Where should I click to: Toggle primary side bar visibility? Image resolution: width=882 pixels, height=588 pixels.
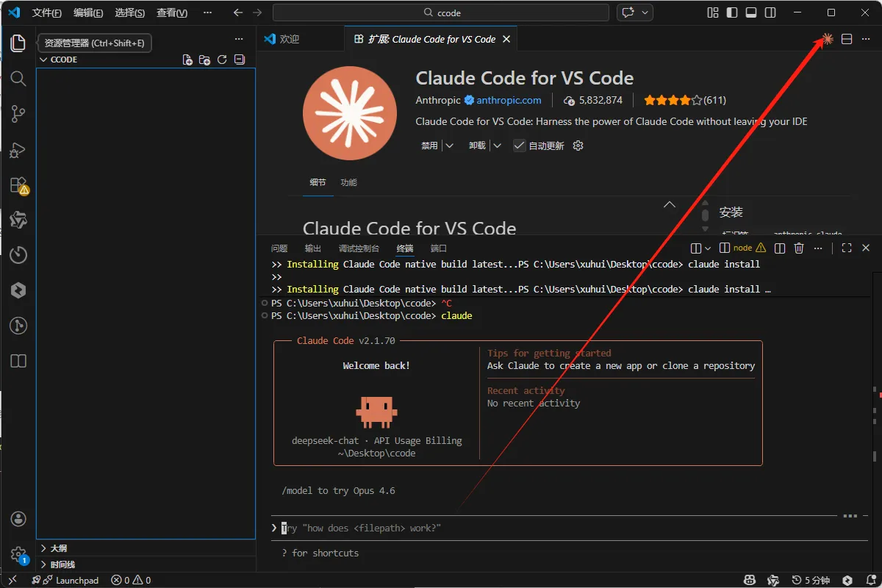coord(732,12)
